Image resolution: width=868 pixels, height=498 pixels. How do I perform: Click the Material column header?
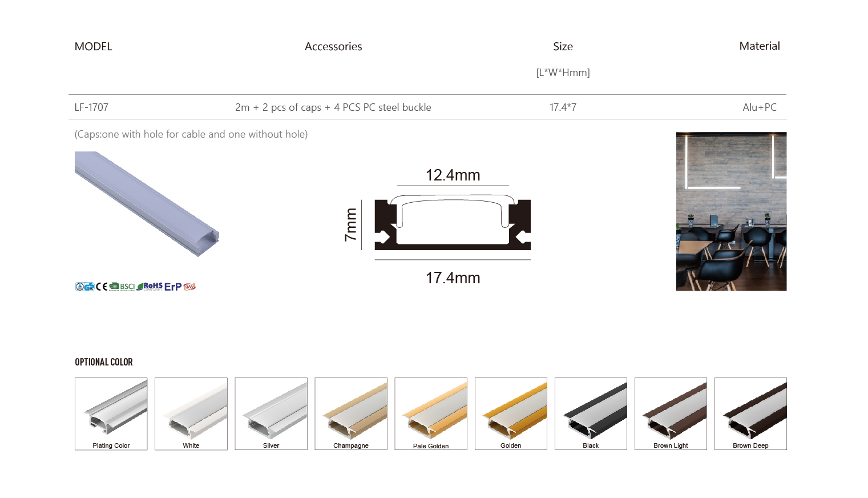coord(760,46)
